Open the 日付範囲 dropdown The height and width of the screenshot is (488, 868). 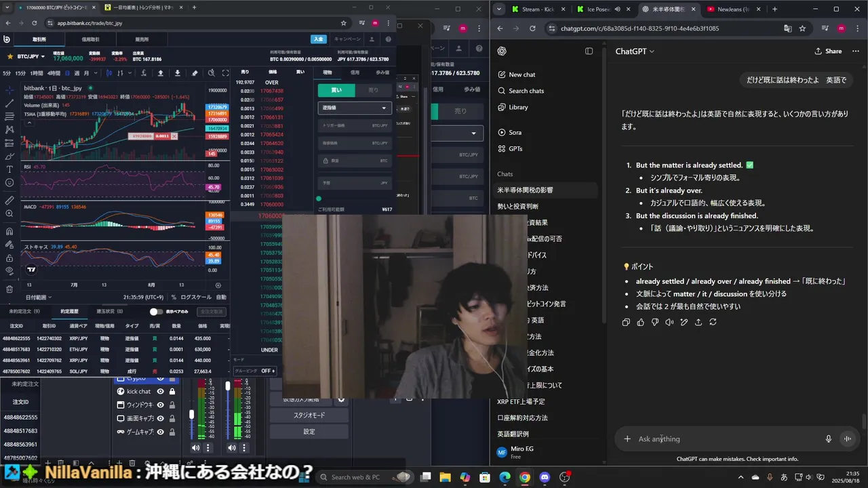39,297
